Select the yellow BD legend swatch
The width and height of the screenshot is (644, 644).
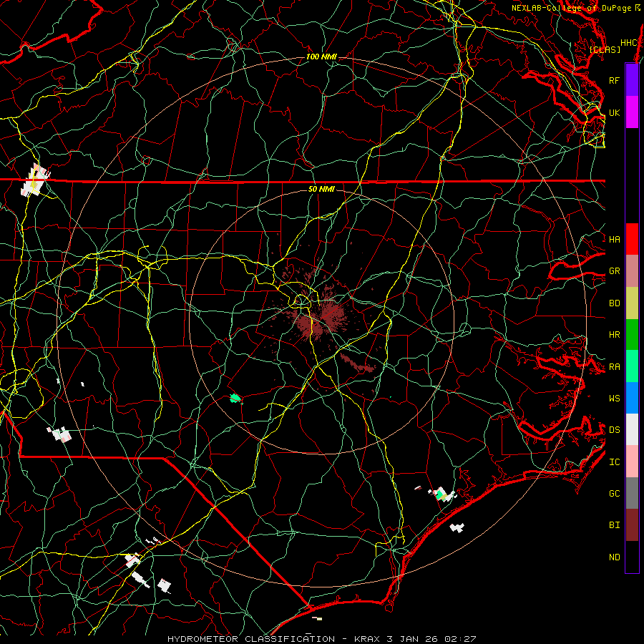click(632, 303)
